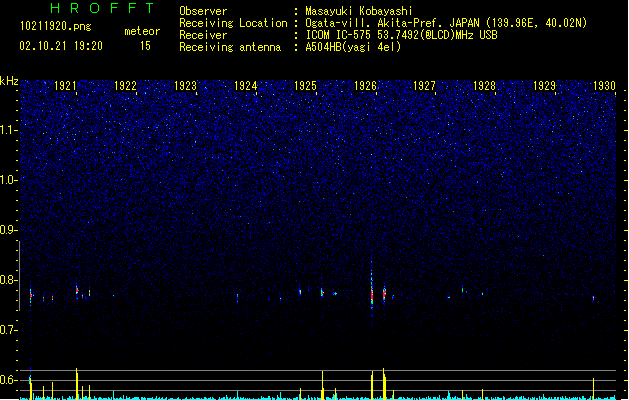
Task: Click the 1927 time marker
Action: (x=424, y=86)
